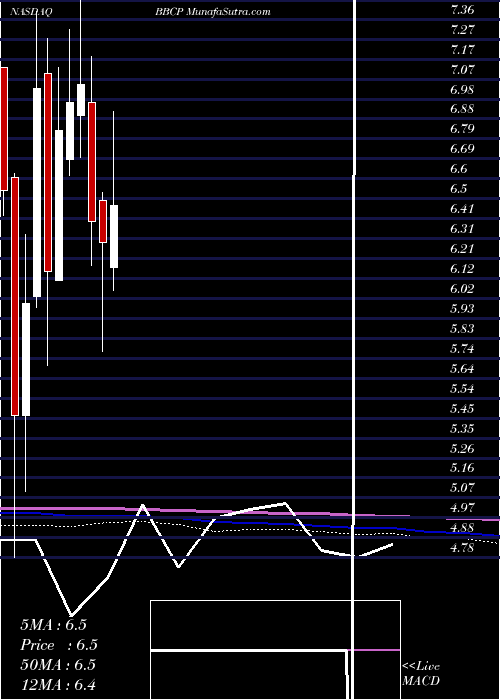Click the Price : 6.5 readout
Viewport: 500px width, 700px height.
[x=59, y=645]
